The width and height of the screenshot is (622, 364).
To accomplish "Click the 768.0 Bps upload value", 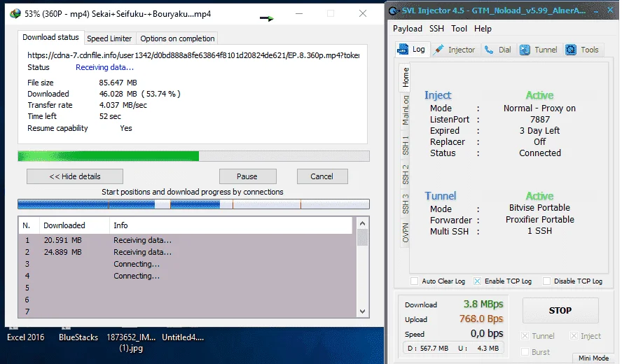I will point(481,318).
